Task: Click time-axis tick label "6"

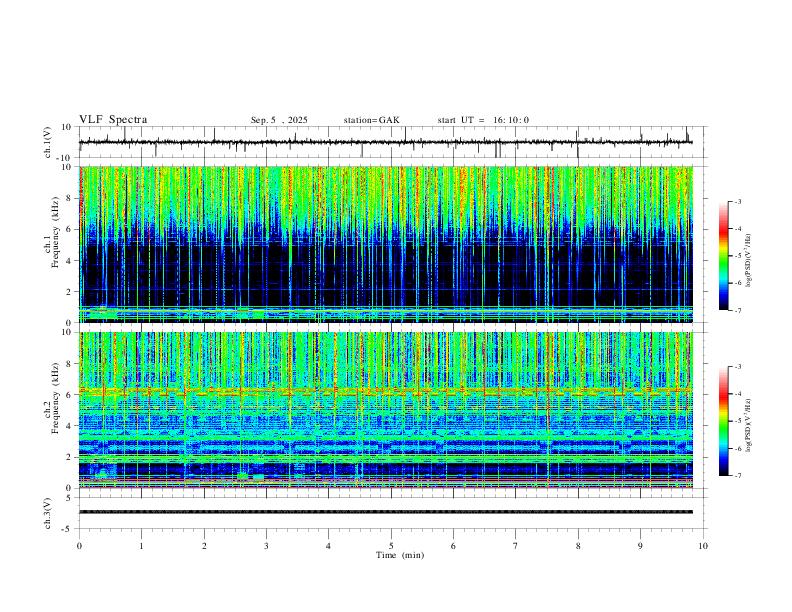Action: pyautogui.click(x=453, y=546)
